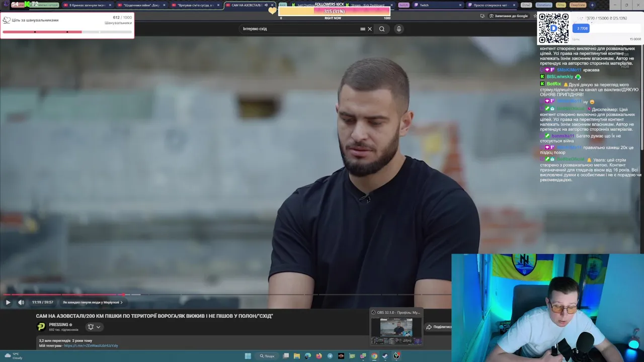Open the Windows Start menu

(248, 356)
